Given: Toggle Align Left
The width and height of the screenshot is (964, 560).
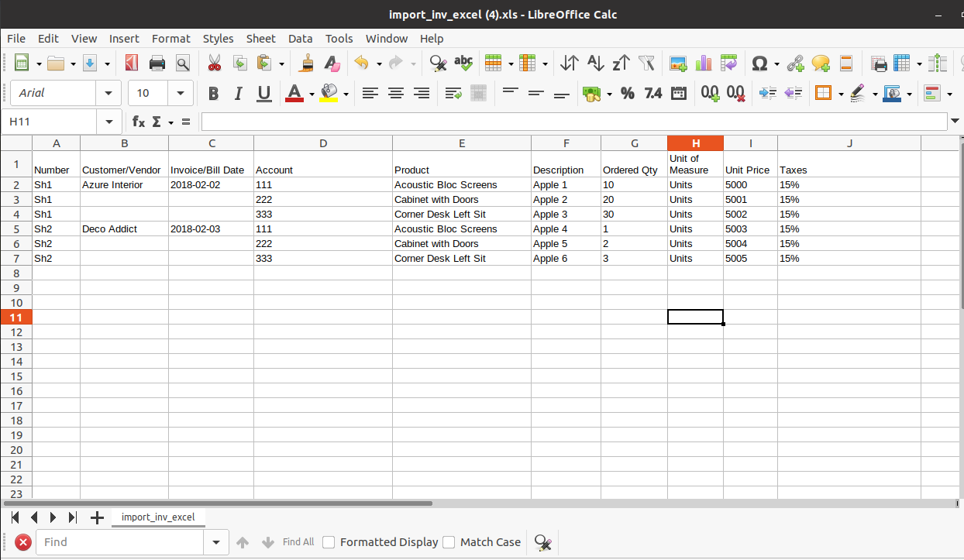Looking at the screenshot, I should coord(370,93).
